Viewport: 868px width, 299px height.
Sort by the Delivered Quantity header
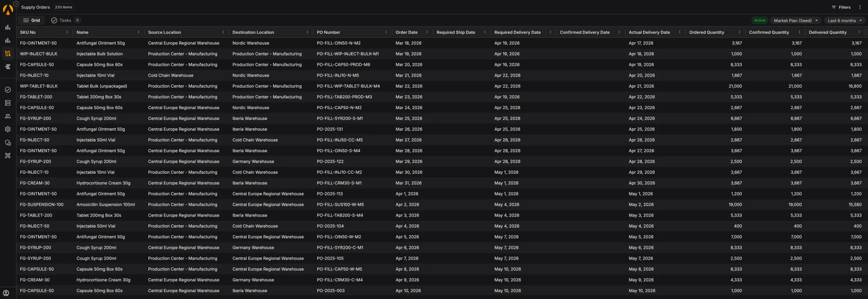(828, 32)
